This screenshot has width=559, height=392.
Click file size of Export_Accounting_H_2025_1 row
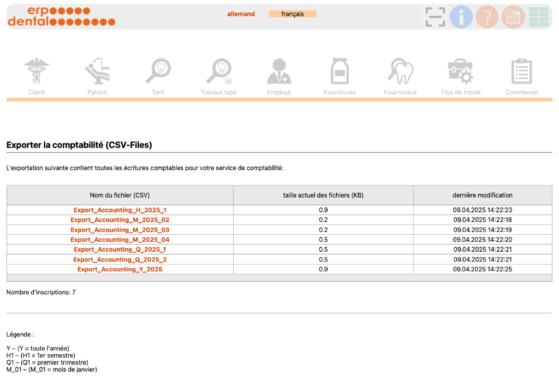click(x=323, y=210)
